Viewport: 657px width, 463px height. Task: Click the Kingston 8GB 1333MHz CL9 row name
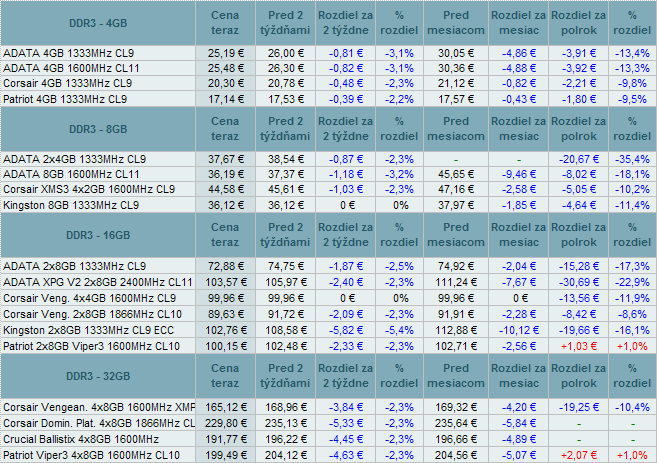pos(71,205)
